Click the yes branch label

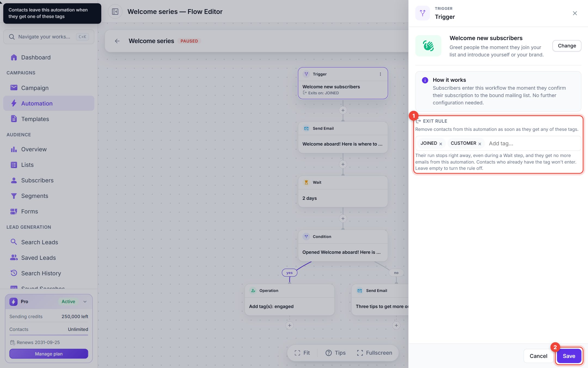(x=289, y=273)
